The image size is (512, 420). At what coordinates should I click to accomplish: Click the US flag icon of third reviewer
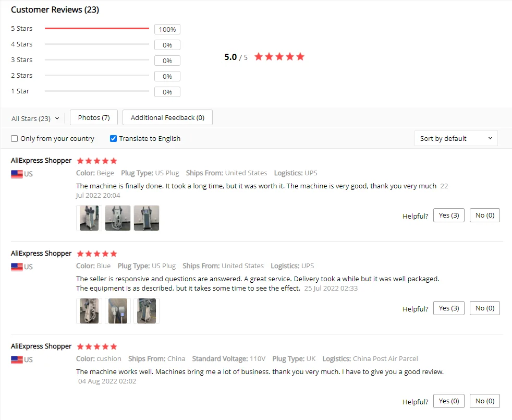click(17, 359)
